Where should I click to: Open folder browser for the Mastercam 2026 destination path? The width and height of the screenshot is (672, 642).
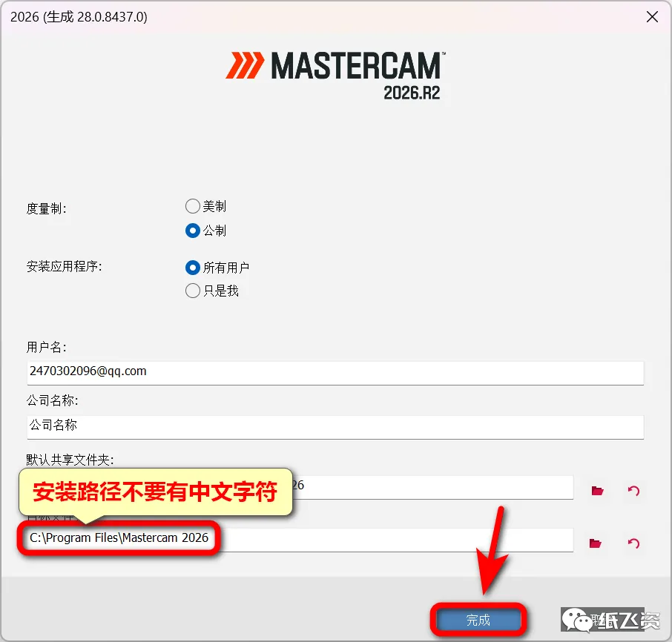(x=596, y=543)
